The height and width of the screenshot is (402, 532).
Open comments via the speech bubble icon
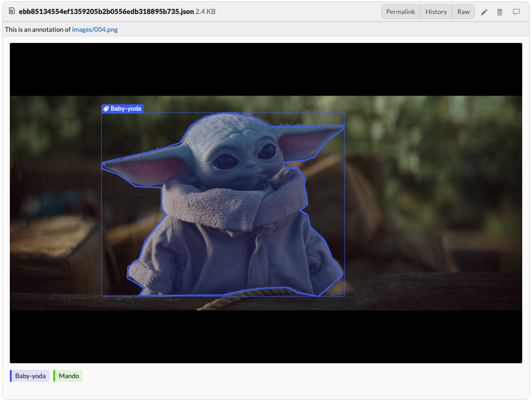(516, 12)
